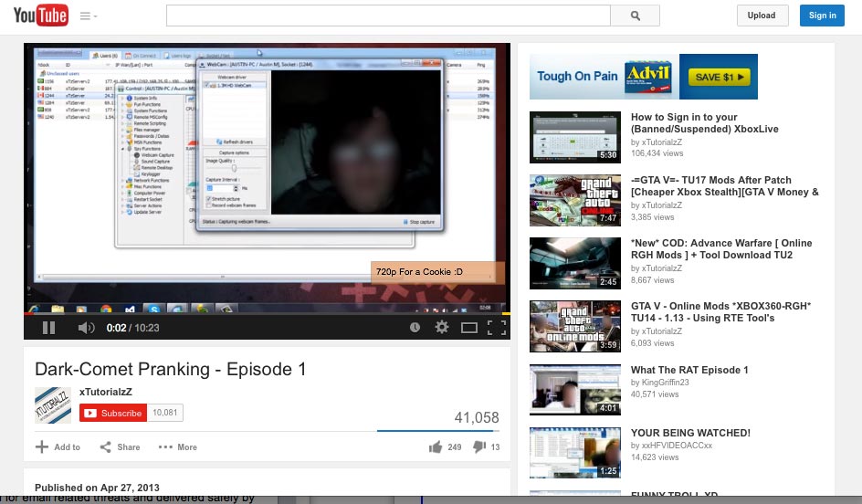The image size is (862, 504).
Task: Open the video settings gear
Action: (442, 328)
